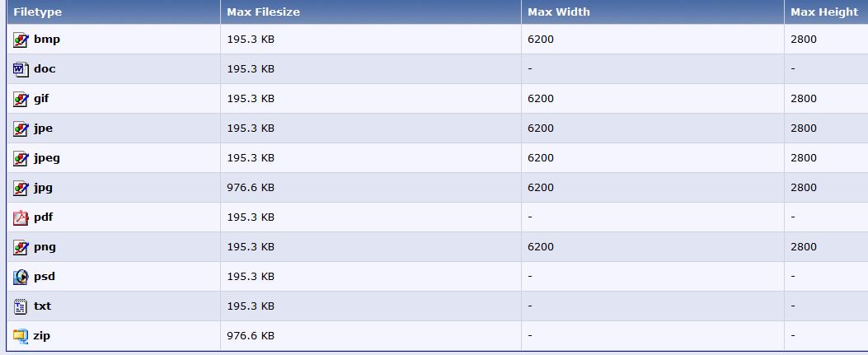Click the bmp filetype image icon
868x355 pixels.
tap(21, 40)
